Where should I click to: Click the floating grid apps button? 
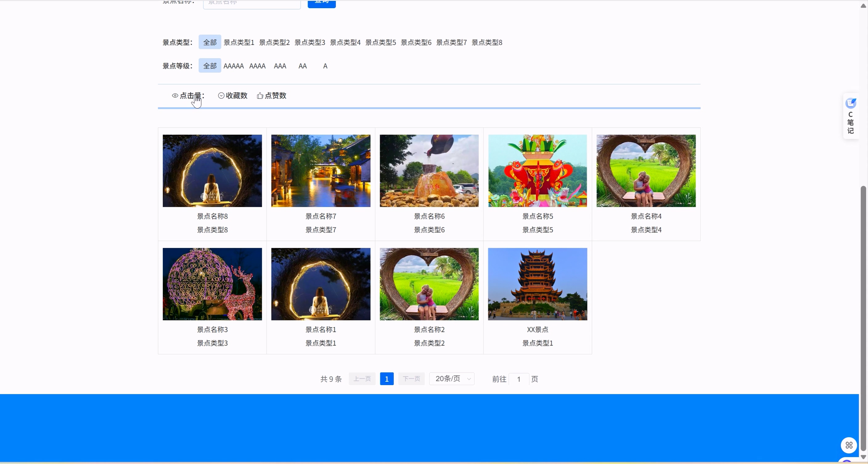[849, 445]
